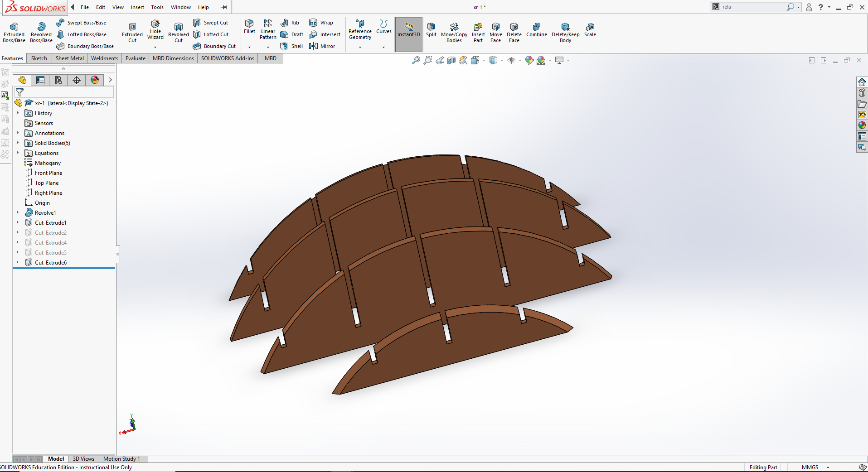868x472 pixels.
Task: Open the Hole Wizard tool
Action: 155,29
